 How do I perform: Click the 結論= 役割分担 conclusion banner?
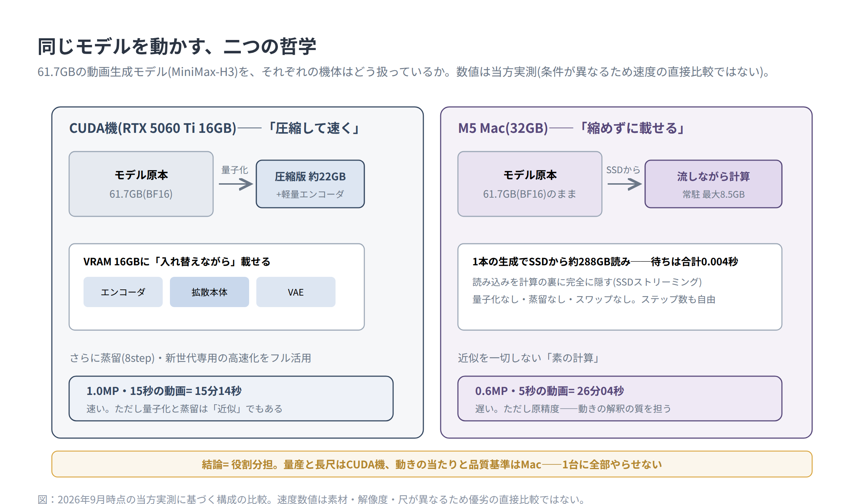pyautogui.click(x=432, y=464)
